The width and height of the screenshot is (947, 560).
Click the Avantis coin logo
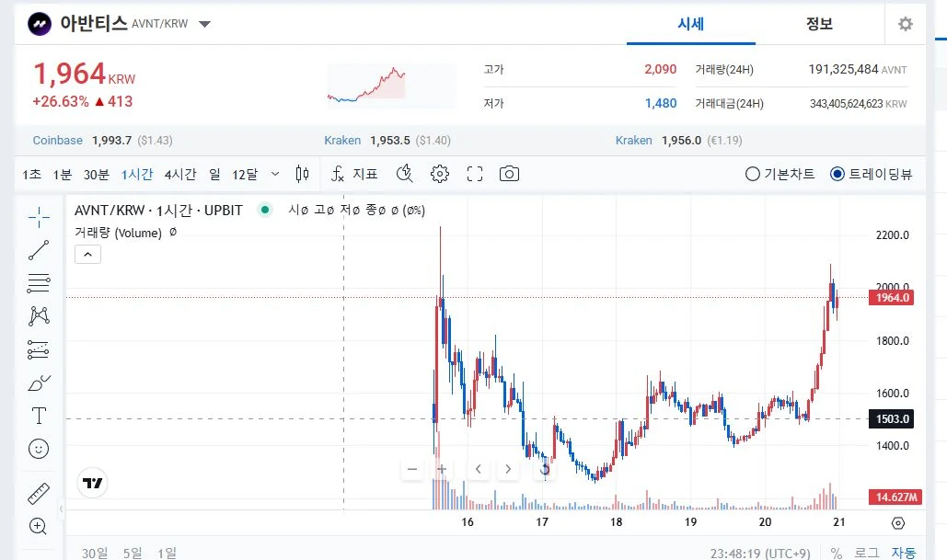coord(40,24)
